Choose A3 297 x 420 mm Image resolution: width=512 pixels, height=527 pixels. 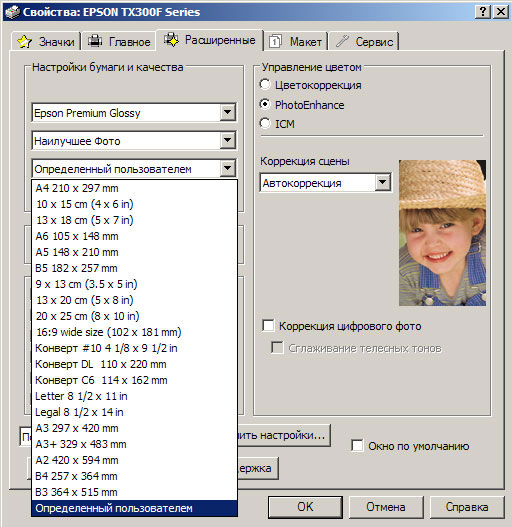coord(134,428)
